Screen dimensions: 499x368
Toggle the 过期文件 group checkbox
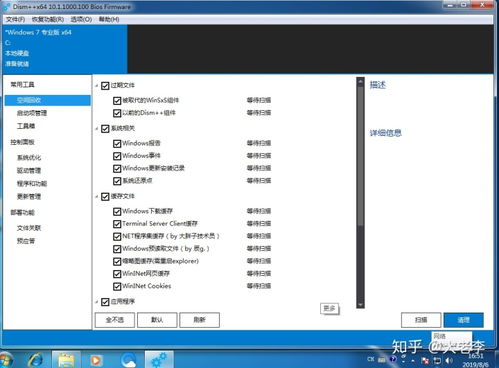(105, 86)
